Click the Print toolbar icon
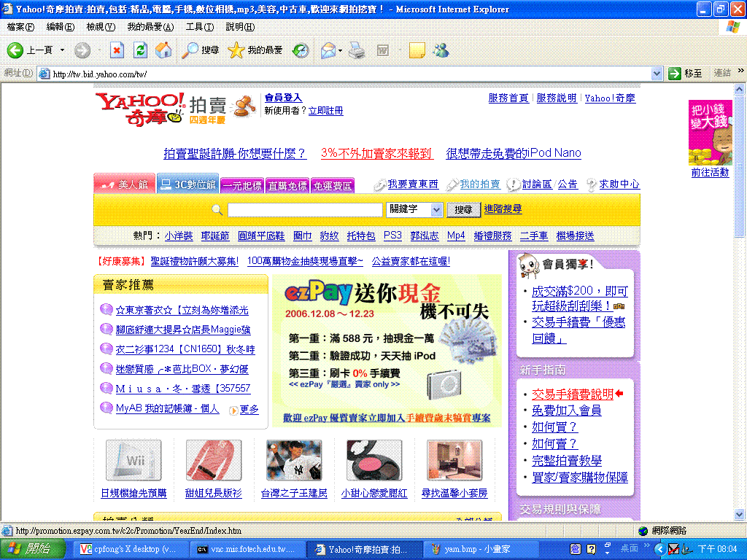The image size is (747, 560). tap(356, 50)
